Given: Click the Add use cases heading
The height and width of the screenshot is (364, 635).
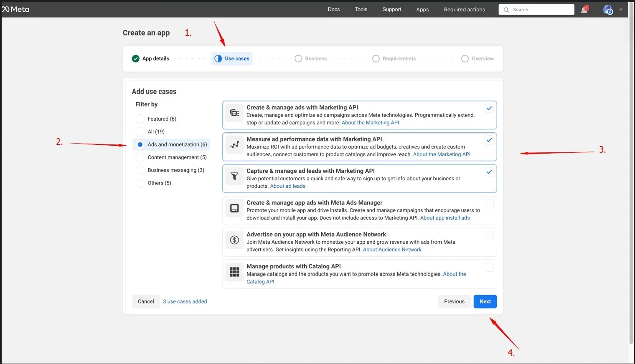Looking at the screenshot, I should [154, 91].
